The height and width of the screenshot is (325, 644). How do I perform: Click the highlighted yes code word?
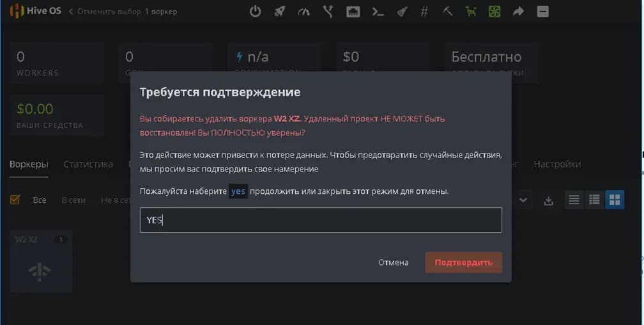pyautogui.click(x=238, y=191)
